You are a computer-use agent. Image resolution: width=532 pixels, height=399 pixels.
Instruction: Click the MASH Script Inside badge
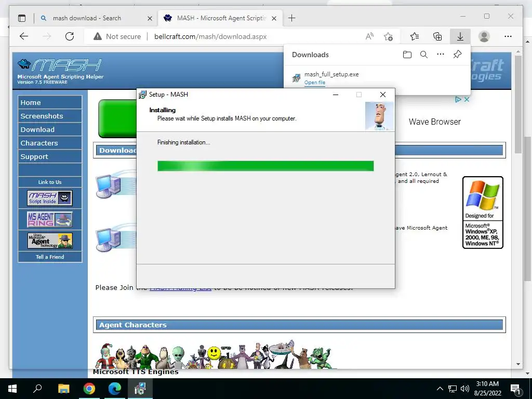click(x=50, y=198)
